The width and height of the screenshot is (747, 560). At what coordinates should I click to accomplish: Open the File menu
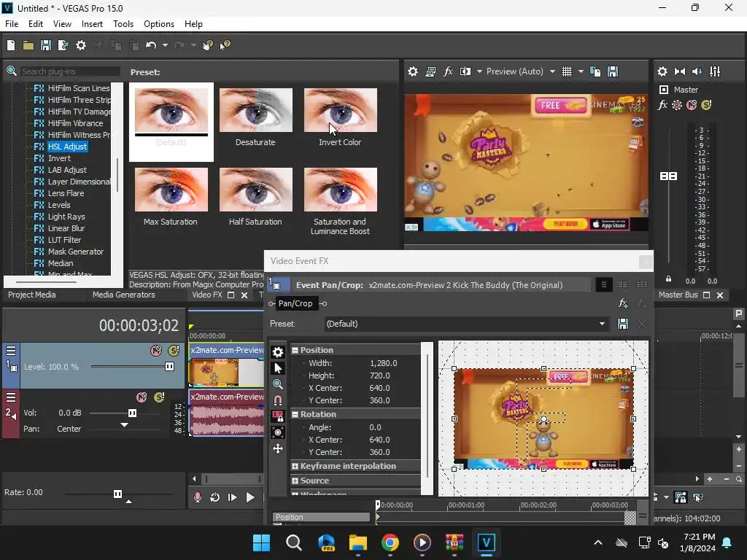12,24
